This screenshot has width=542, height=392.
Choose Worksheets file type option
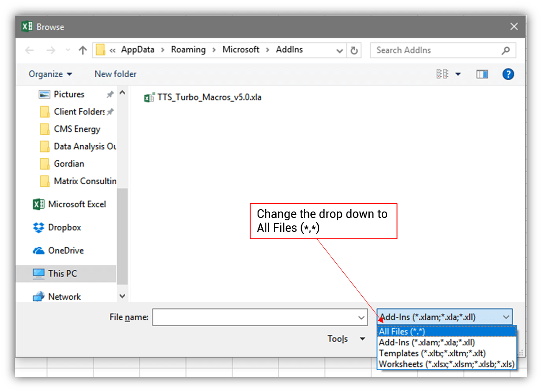tap(446, 364)
